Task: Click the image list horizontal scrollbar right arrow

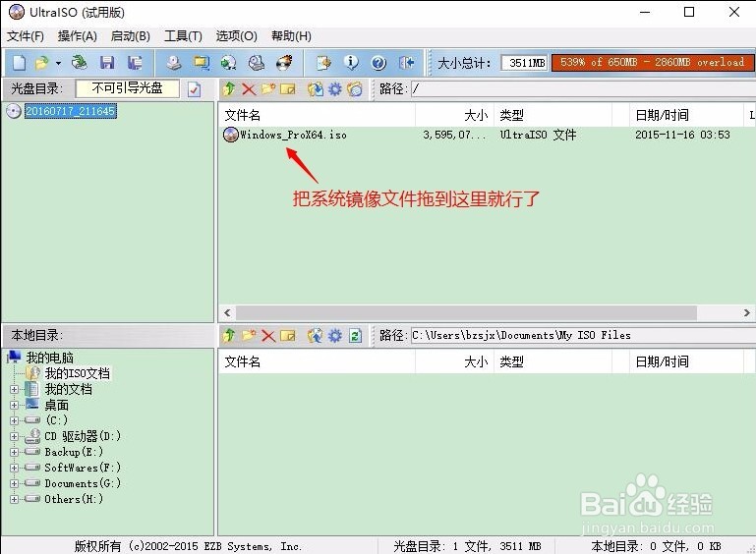Action: click(x=747, y=312)
